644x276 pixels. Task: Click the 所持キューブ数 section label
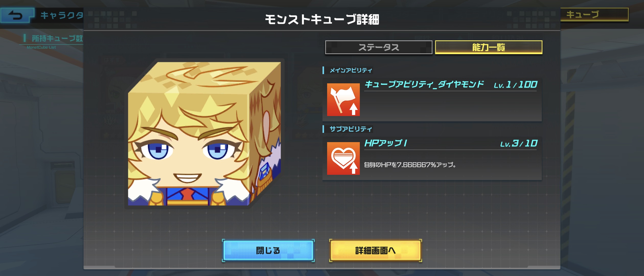point(57,38)
